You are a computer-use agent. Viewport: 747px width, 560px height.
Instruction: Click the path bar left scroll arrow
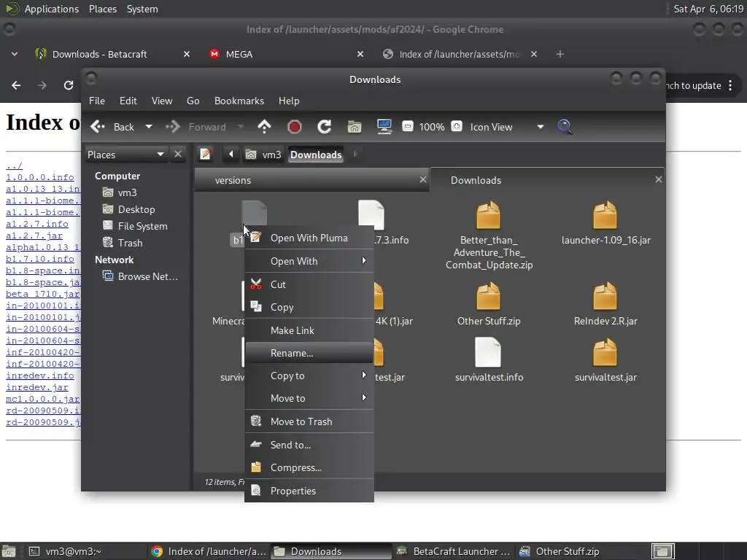231,155
